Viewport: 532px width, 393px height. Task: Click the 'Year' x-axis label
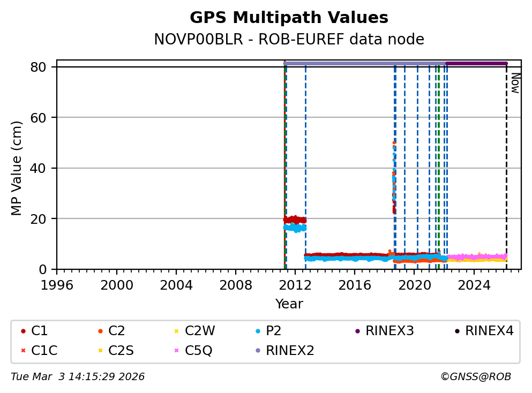(289, 304)
